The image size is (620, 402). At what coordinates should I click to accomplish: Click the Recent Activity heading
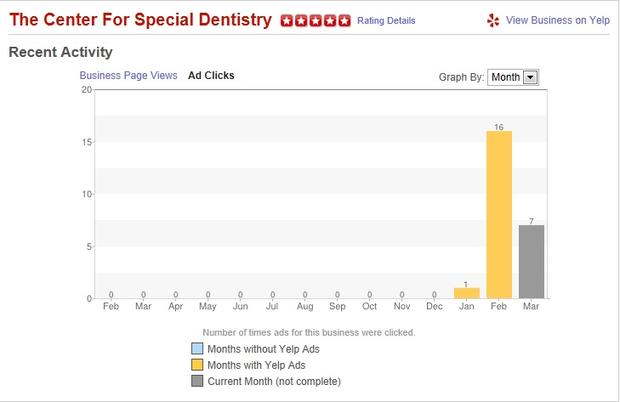pyautogui.click(x=60, y=52)
